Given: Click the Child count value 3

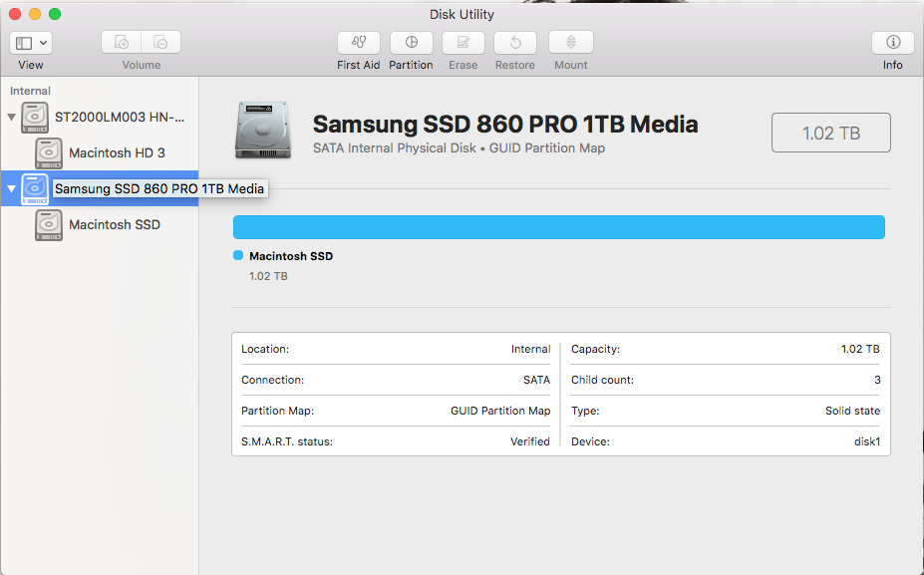Looking at the screenshot, I should [877, 380].
